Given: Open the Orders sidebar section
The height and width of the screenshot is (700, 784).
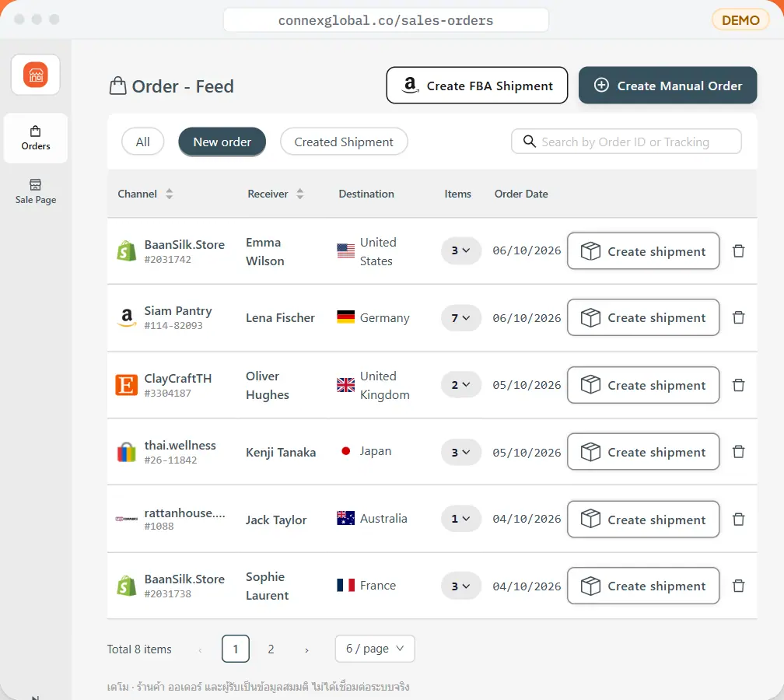Looking at the screenshot, I should (36, 138).
